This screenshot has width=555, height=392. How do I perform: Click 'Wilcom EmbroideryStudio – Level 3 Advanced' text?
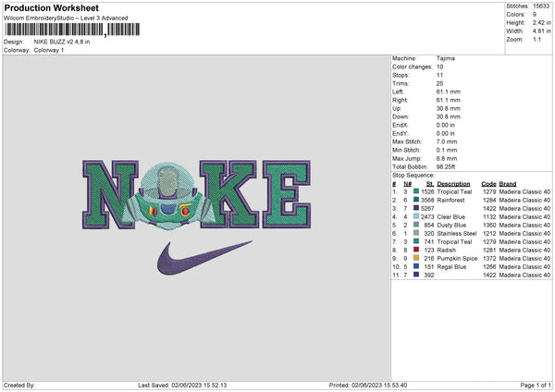click(x=66, y=18)
